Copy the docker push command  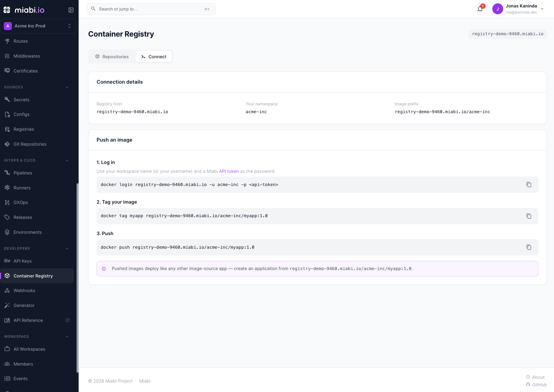pos(529,247)
